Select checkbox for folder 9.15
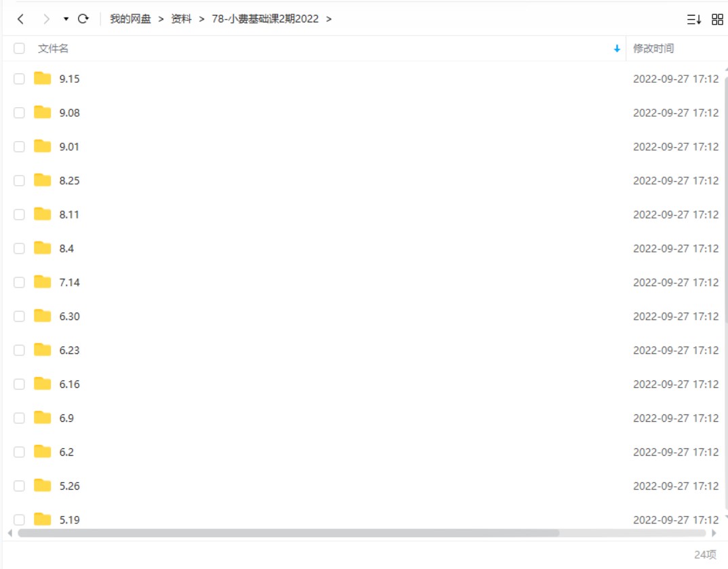 point(19,79)
